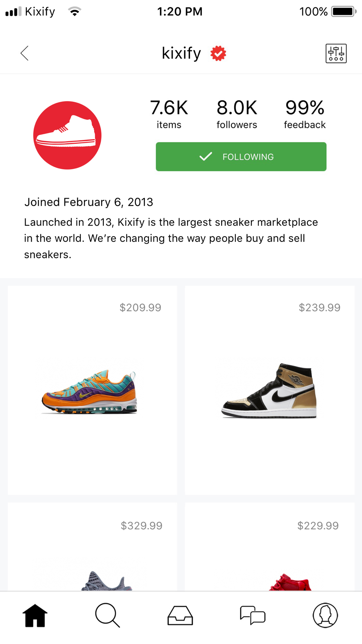Tap the kixify profile title
Image resolution: width=362 pixels, height=644 pixels.
181,53
